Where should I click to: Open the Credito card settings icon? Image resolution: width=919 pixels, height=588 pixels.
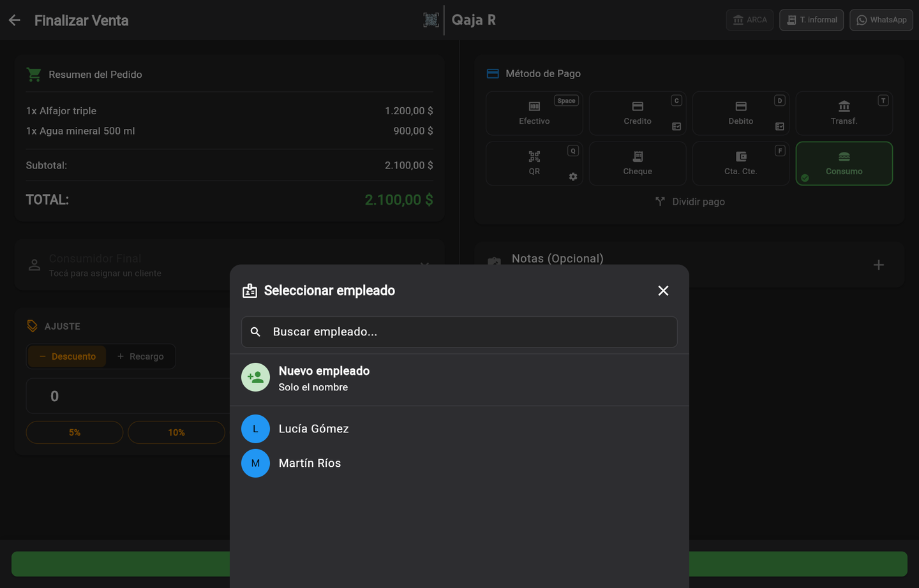676,126
